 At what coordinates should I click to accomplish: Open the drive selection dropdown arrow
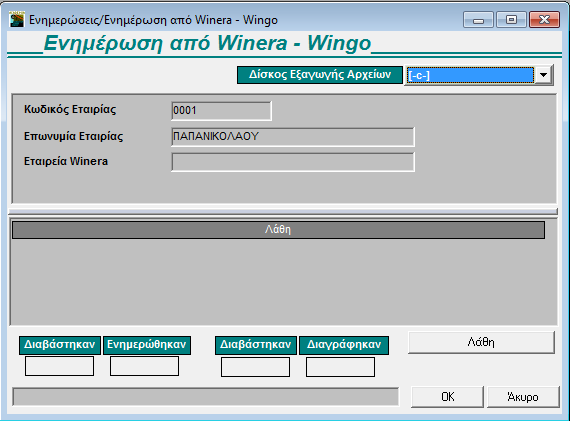pyautogui.click(x=543, y=75)
